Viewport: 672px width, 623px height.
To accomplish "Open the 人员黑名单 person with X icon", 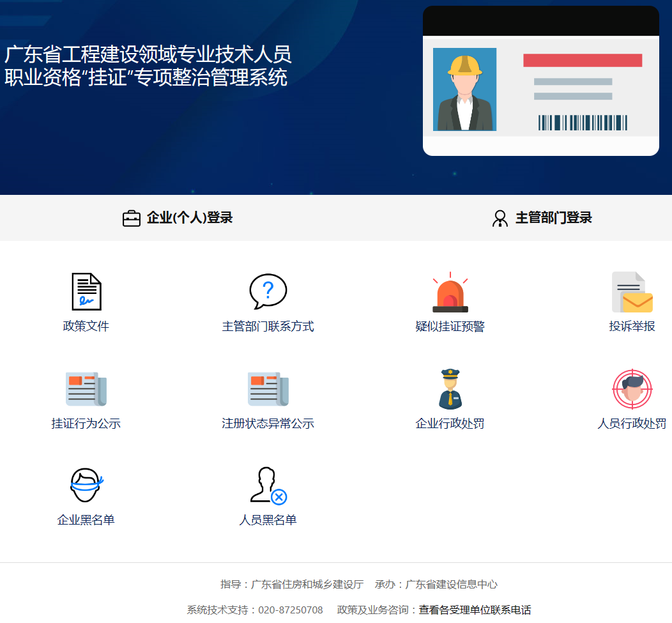I will 268,485.
